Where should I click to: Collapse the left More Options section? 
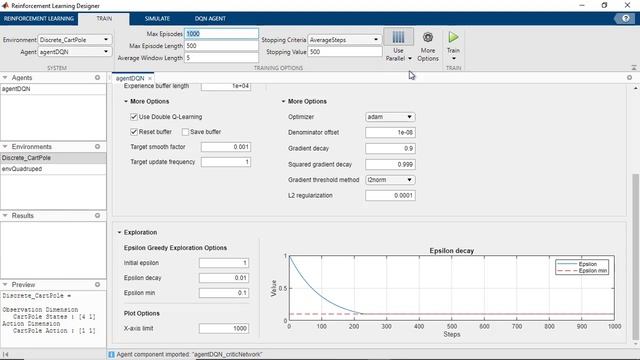(x=126, y=101)
